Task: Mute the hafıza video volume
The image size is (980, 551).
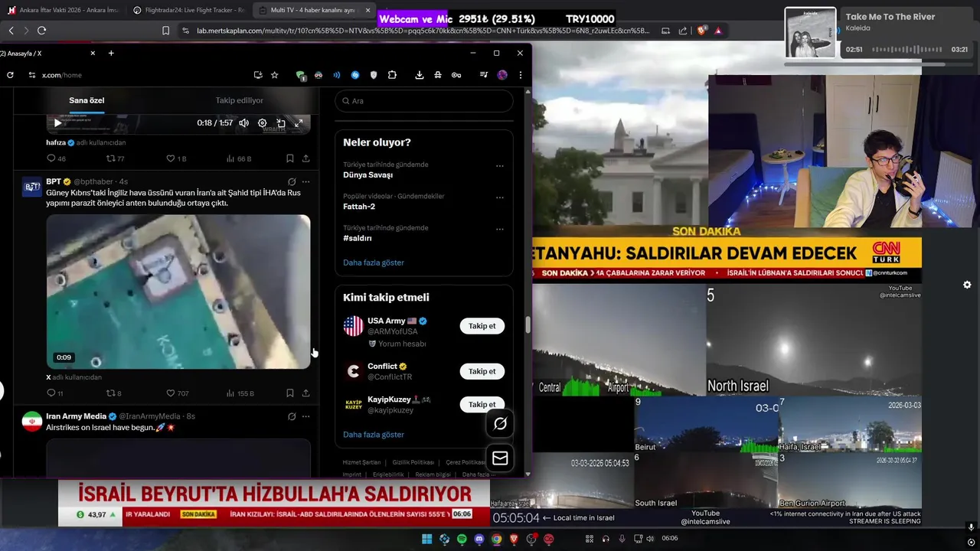Action: point(243,123)
